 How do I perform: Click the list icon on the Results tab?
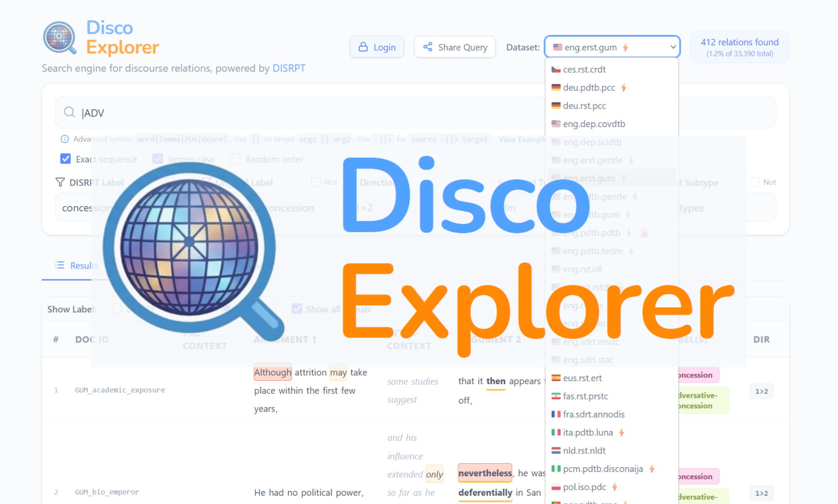(60, 265)
